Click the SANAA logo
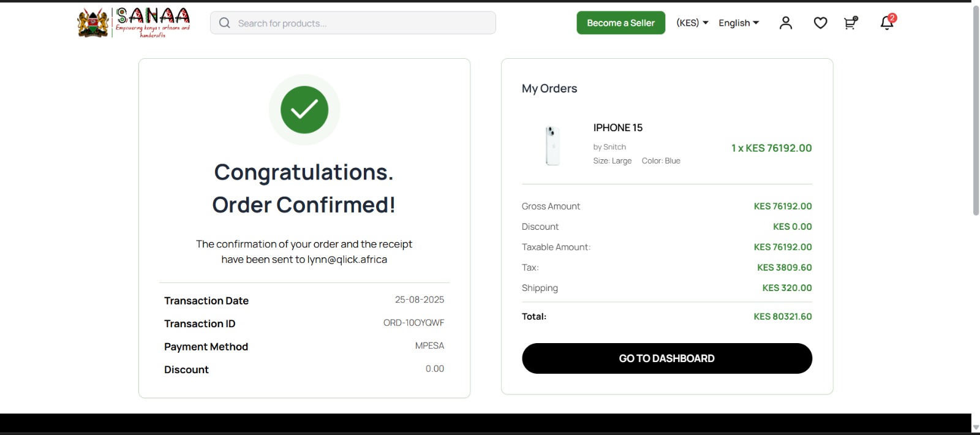This screenshot has height=435, width=980. [x=134, y=23]
